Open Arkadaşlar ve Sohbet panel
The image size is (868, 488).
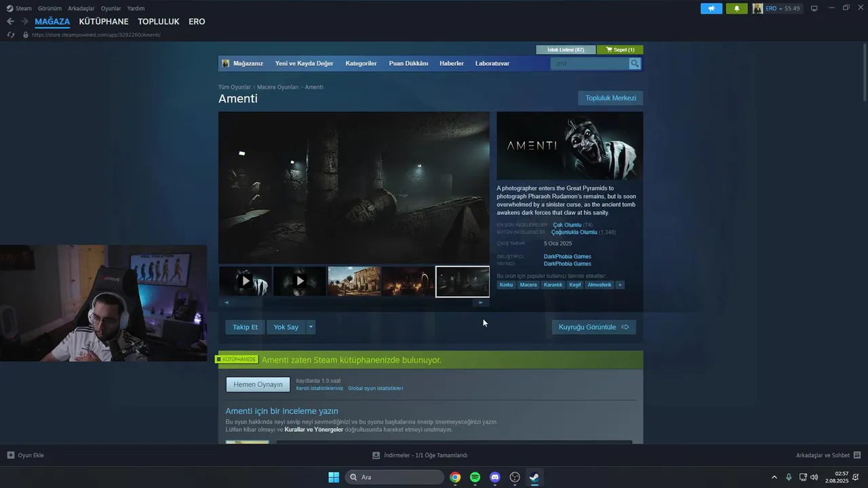pos(829,455)
